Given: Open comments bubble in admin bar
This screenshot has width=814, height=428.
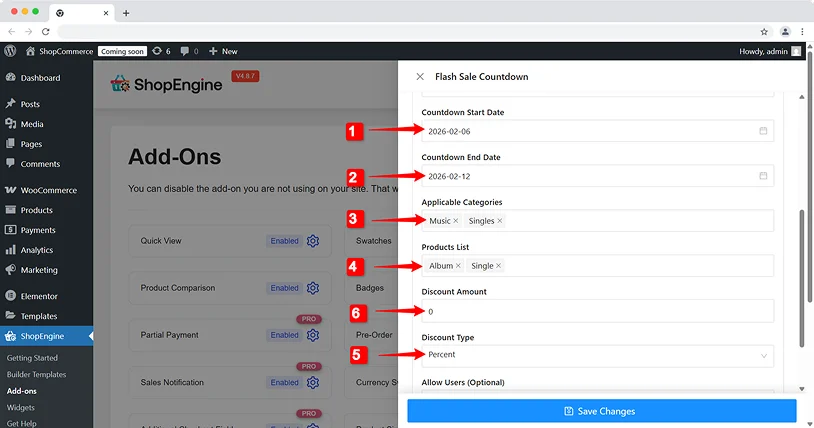Looking at the screenshot, I should point(189,51).
